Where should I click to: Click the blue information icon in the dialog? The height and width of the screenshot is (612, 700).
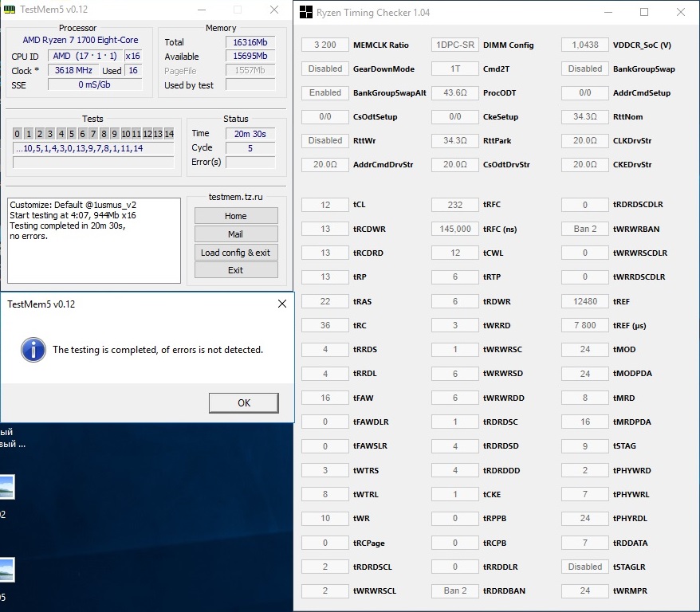click(x=33, y=350)
